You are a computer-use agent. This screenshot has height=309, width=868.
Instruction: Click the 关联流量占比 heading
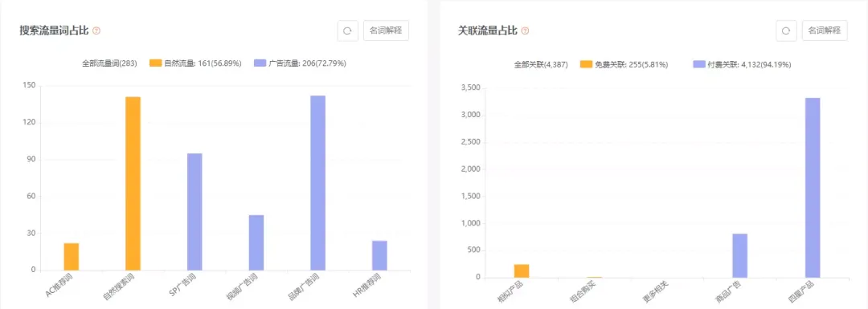tap(488, 31)
